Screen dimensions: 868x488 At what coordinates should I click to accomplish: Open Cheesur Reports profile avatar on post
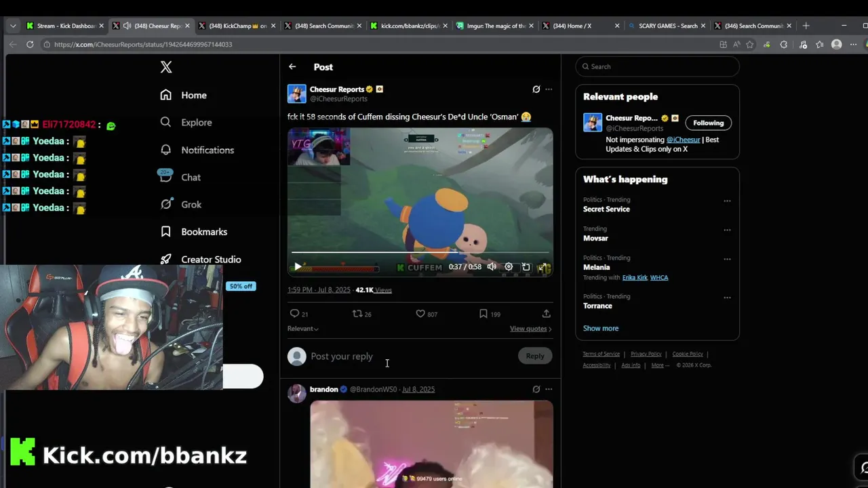pos(297,94)
